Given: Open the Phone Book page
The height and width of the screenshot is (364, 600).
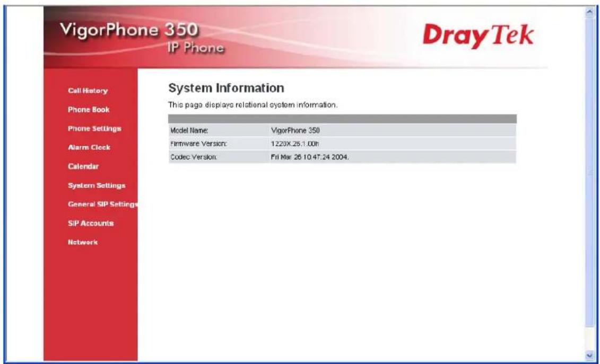Looking at the screenshot, I should pyautogui.click(x=89, y=109).
